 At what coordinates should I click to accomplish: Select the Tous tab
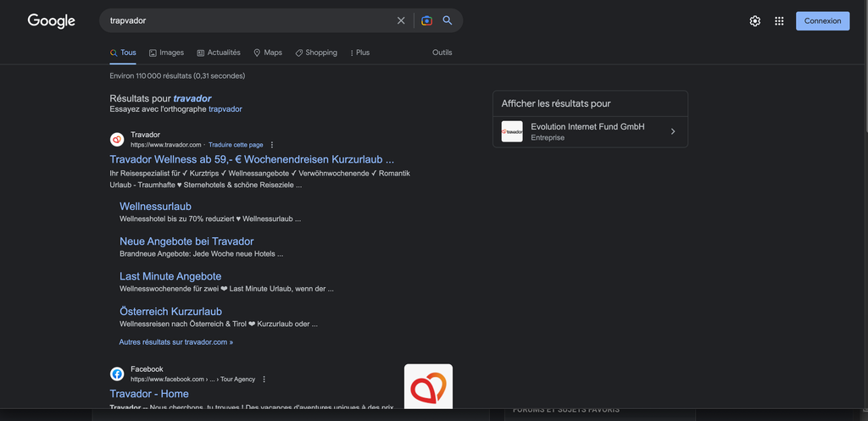point(123,53)
